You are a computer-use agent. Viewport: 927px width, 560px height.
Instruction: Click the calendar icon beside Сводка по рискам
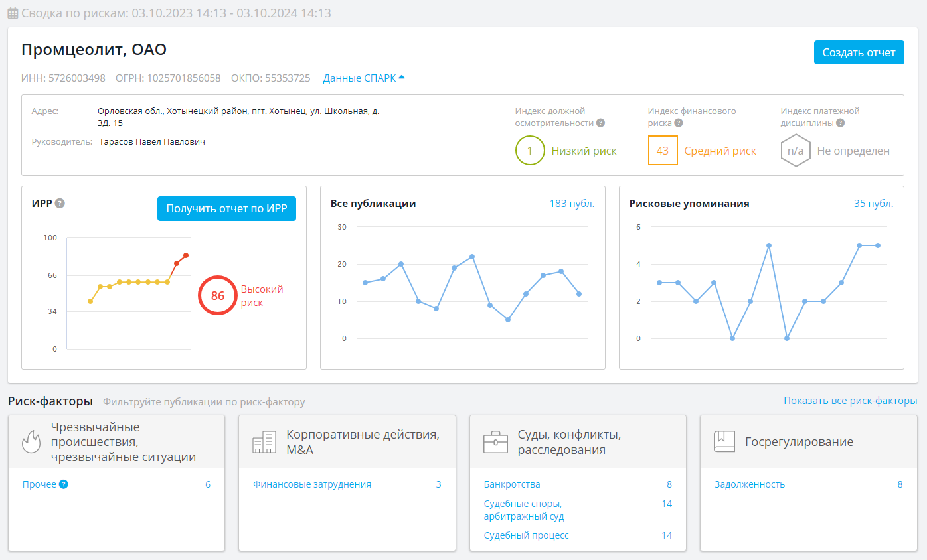tap(13, 13)
